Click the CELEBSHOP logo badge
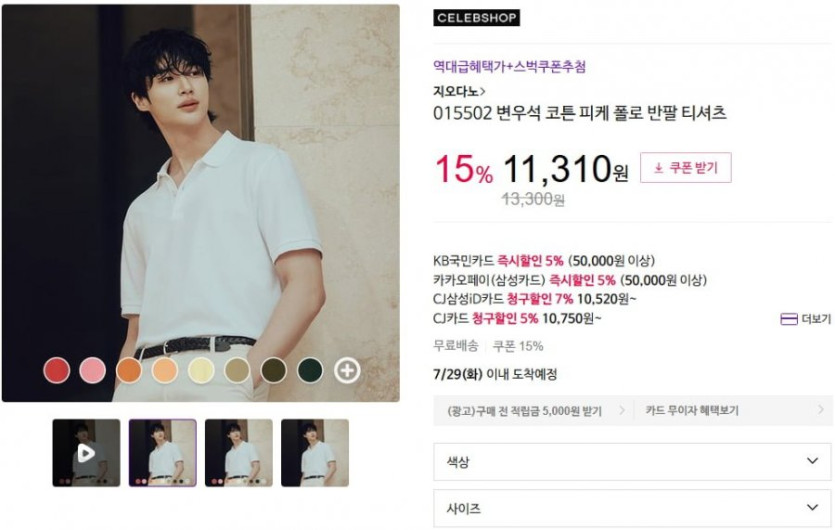Screen dimensions: 835x530 [476, 18]
